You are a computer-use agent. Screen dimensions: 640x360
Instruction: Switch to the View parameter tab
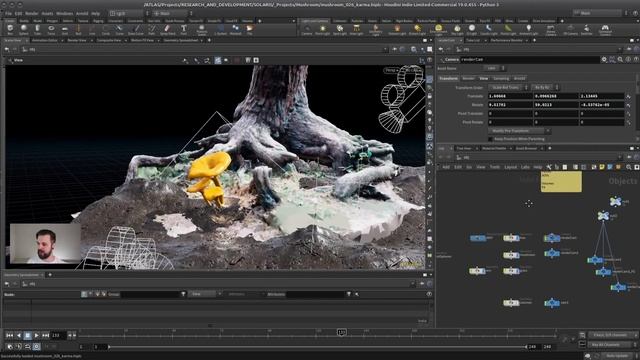(x=484, y=78)
